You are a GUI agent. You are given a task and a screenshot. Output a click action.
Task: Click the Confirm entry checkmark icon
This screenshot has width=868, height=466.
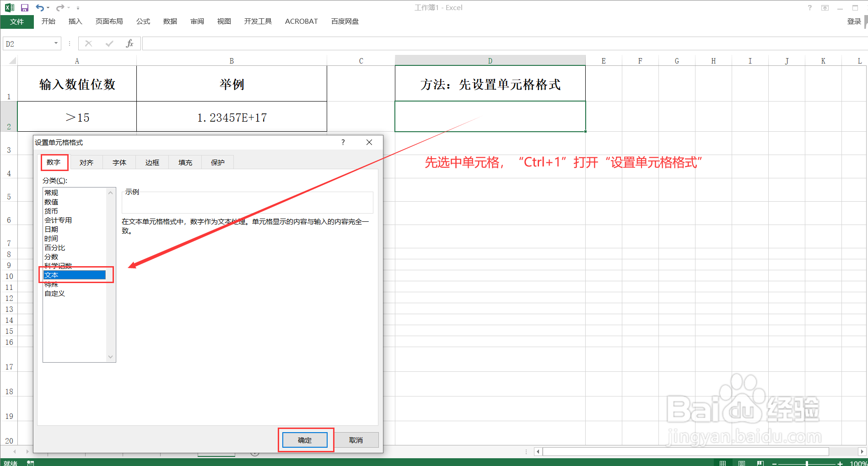pyautogui.click(x=109, y=43)
